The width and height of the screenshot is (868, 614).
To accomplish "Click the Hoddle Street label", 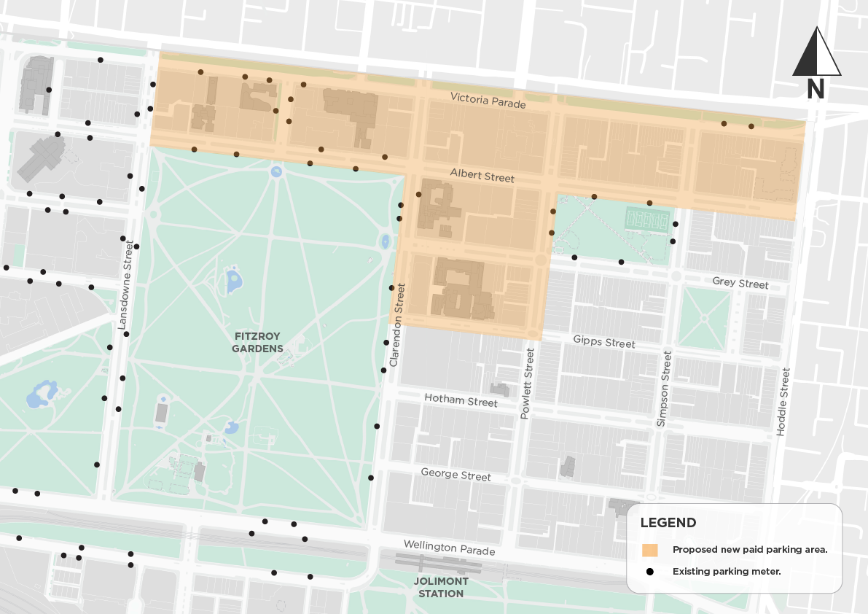I will tap(783, 402).
